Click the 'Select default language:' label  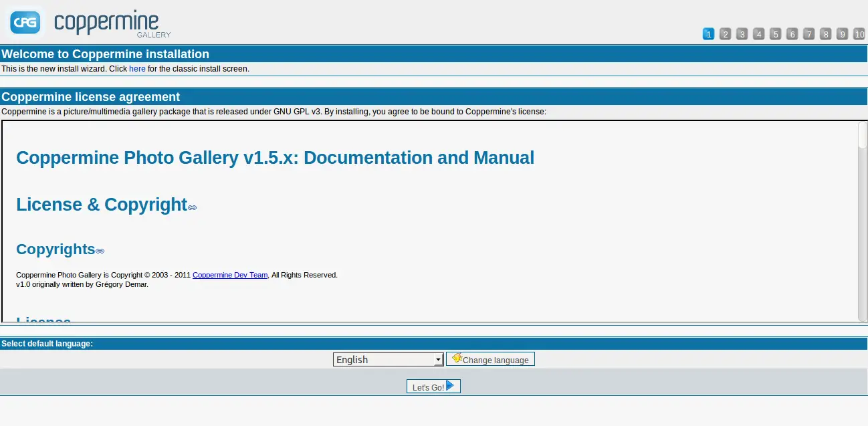tap(47, 344)
